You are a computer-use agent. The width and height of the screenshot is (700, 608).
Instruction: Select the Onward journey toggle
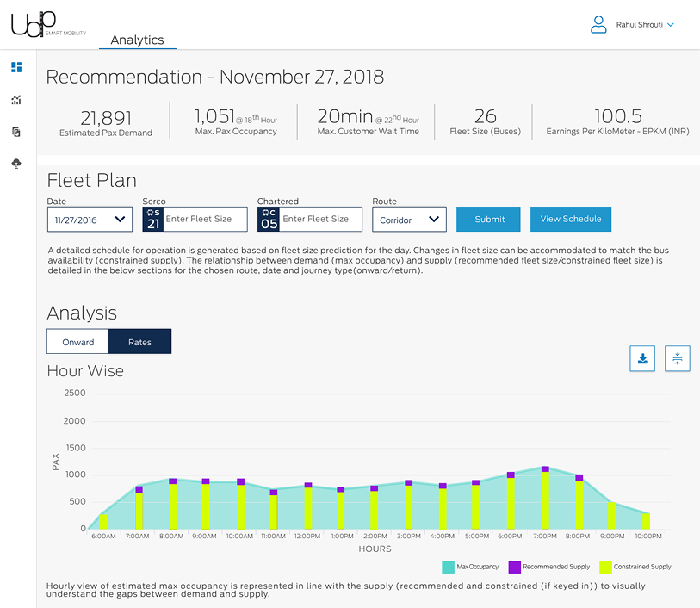78,342
